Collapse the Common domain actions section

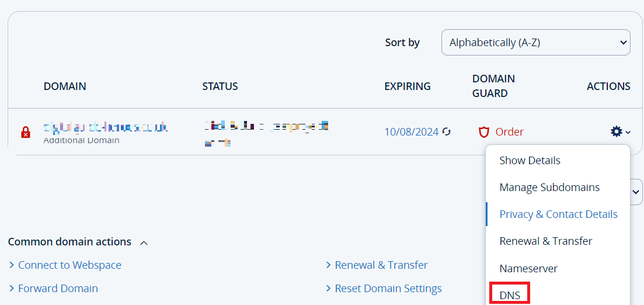(x=144, y=243)
